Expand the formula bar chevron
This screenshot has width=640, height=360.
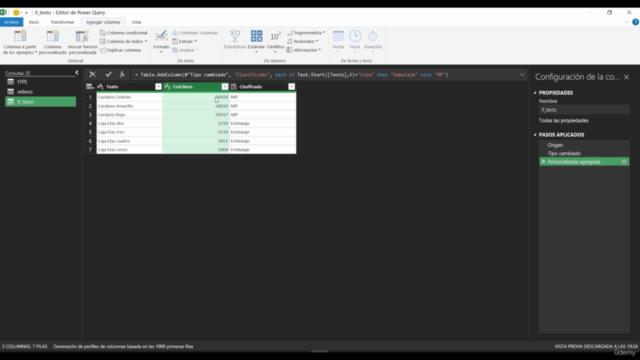tap(522, 75)
